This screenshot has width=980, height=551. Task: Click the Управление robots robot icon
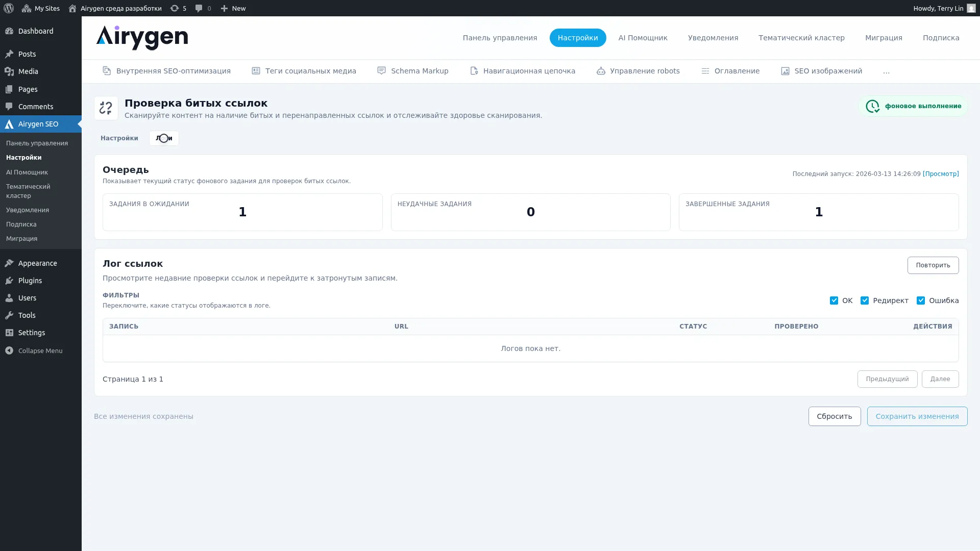(601, 71)
